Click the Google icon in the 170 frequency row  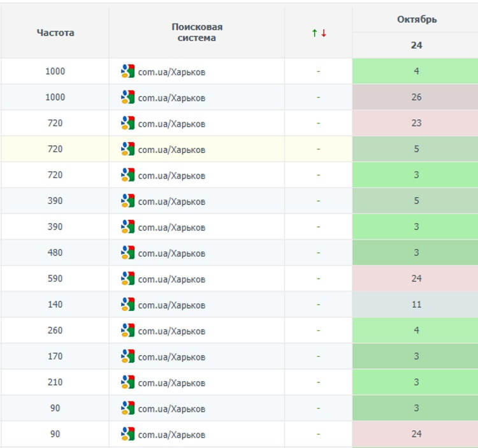pos(127,356)
